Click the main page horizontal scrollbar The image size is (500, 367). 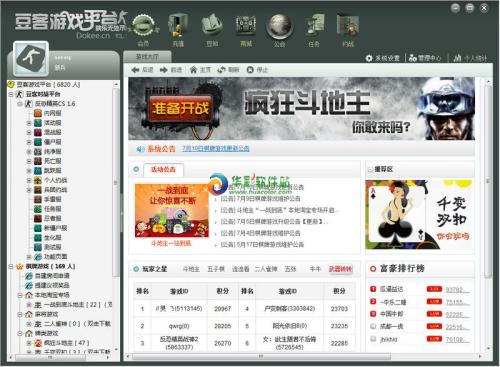click(x=261, y=357)
